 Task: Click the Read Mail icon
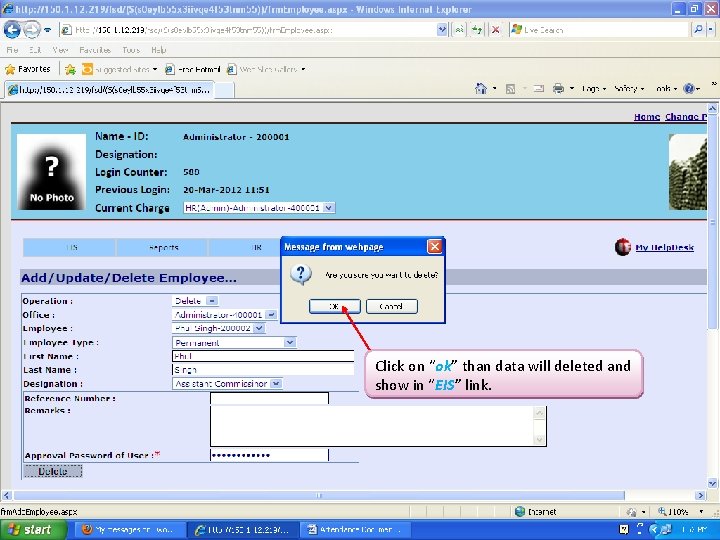pos(539,89)
